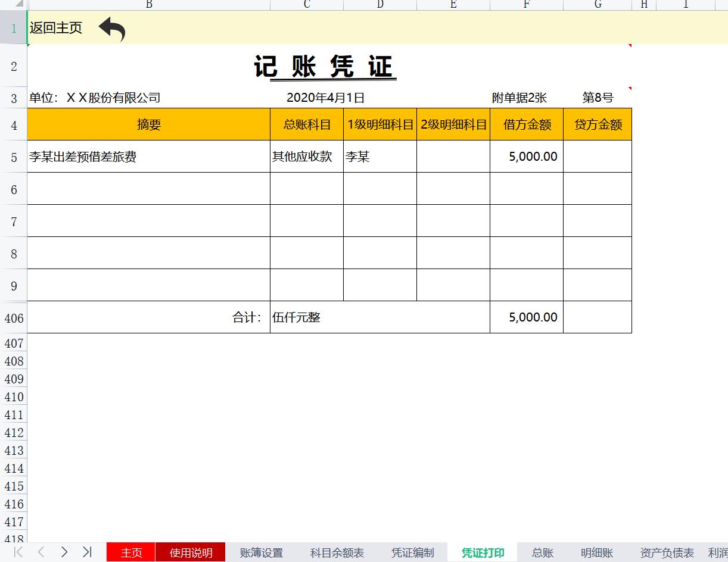This screenshot has width=728, height=562.
Task: Switch to the 明细账 sheet tab
Action: tap(596, 552)
